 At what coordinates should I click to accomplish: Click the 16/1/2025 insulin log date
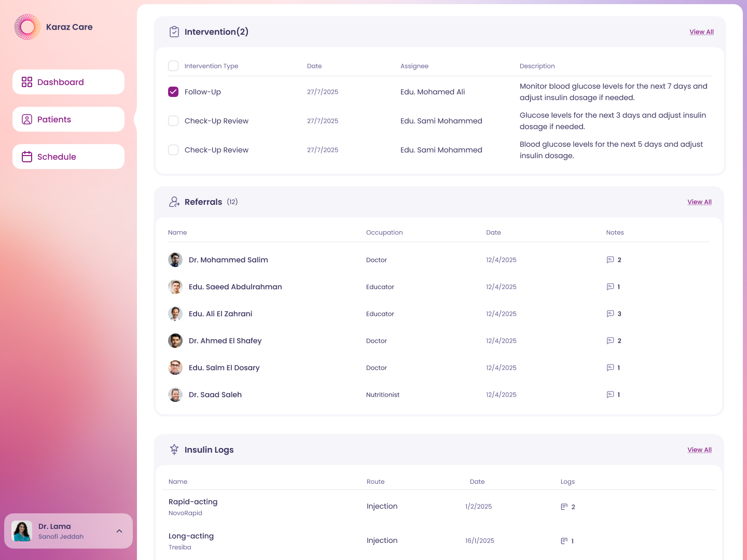(480, 541)
